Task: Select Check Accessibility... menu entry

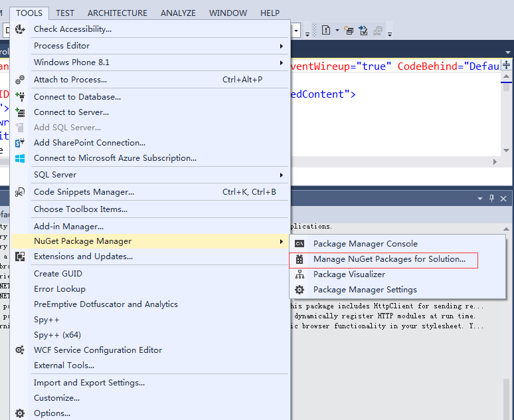Action: 73,29
